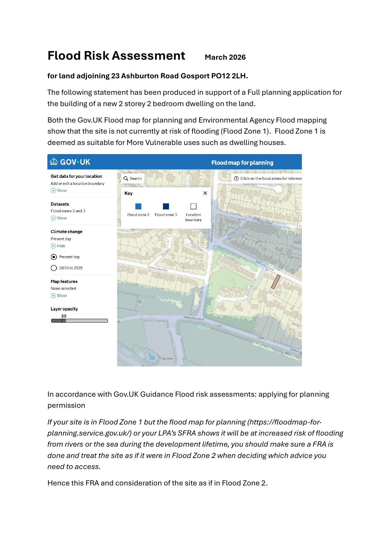Image resolution: width=392 pixels, height=554 pixels.
Task: Click the Location boundary key icon
Action: 193,206
